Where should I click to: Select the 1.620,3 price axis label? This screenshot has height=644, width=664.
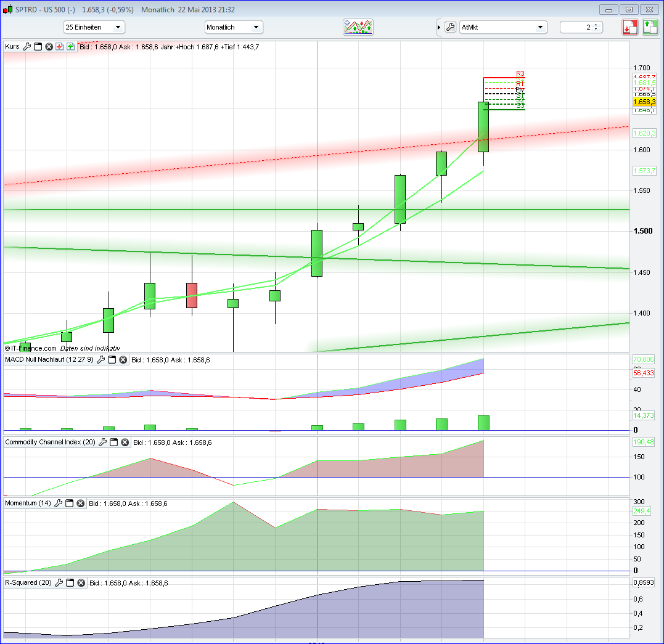point(644,133)
